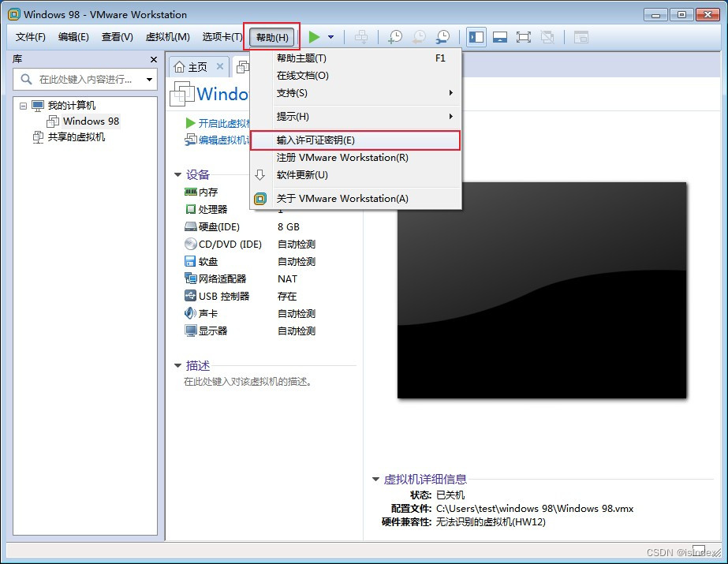Collapse the 设备 section
The height and width of the screenshot is (564, 728).
[177, 175]
